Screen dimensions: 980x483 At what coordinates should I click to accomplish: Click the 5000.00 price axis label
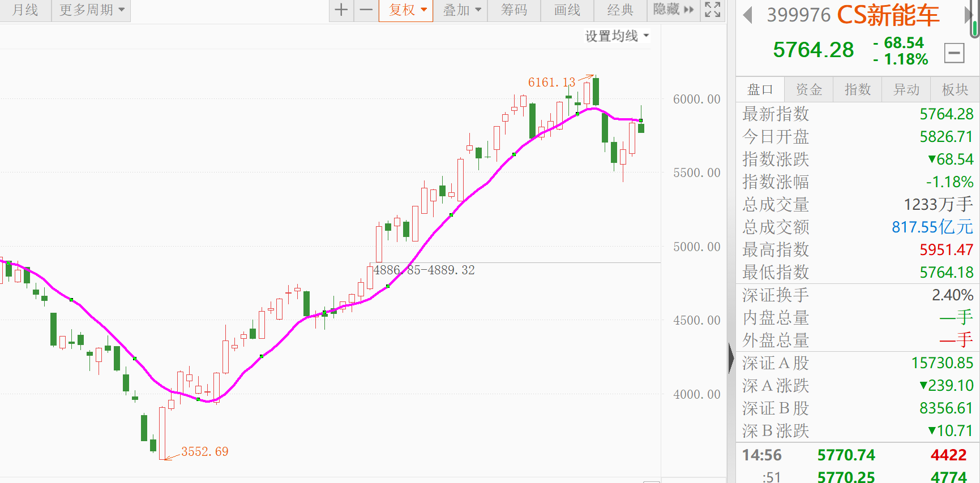696,247
